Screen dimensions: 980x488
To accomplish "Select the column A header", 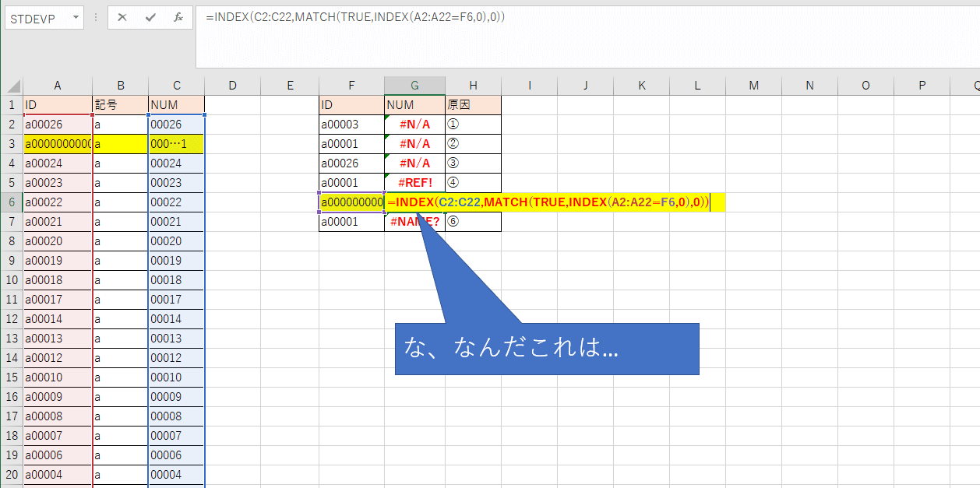I will click(x=57, y=86).
